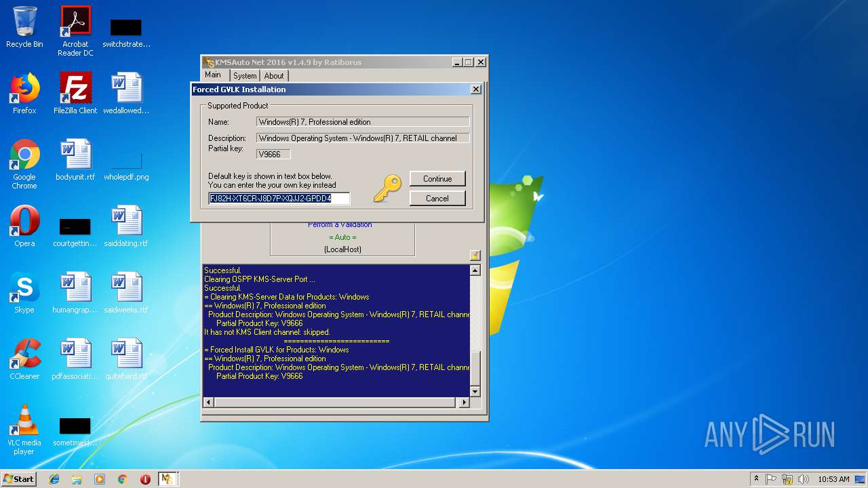Select the Opera desktop icon

24,226
